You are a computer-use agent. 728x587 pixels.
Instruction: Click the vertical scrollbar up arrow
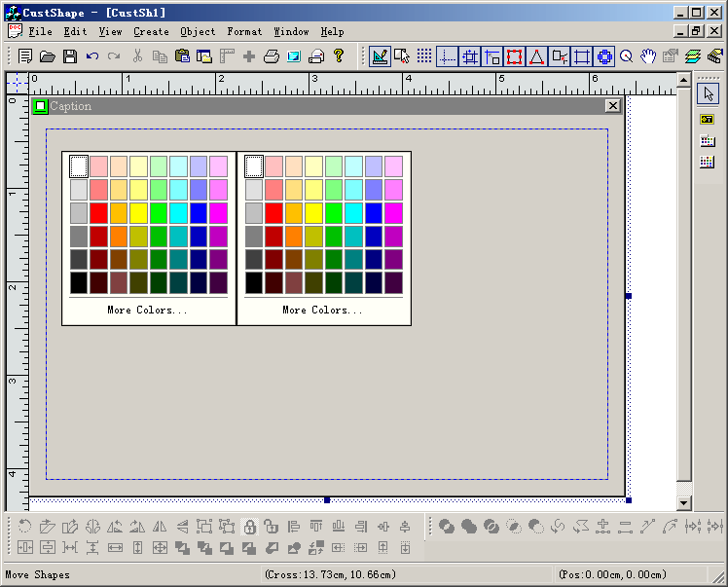click(684, 80)
